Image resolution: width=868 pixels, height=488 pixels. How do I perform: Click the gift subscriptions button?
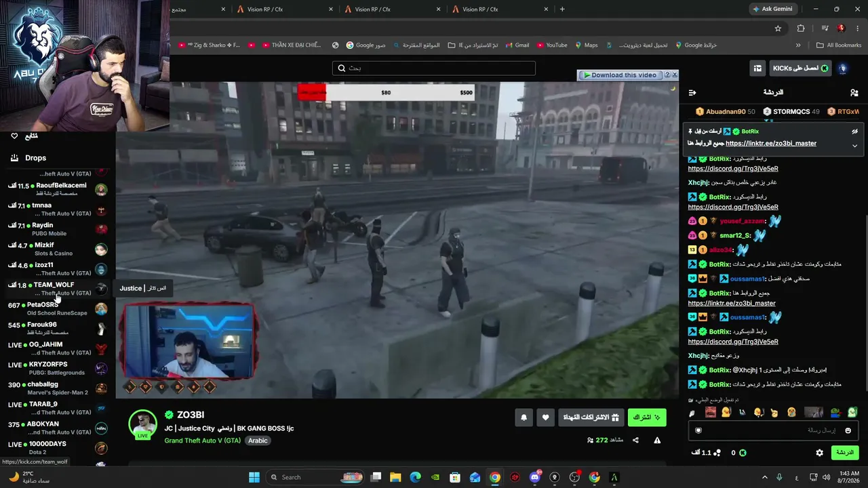click(592, 418)
